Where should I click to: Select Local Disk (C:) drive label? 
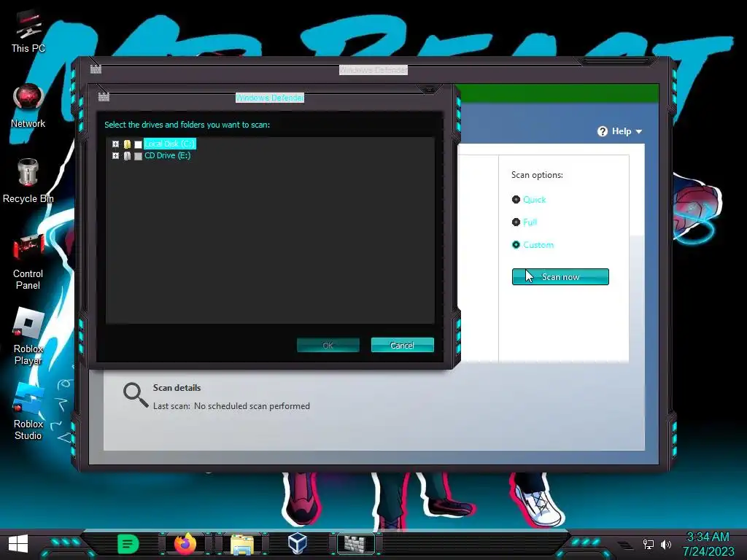169,144
